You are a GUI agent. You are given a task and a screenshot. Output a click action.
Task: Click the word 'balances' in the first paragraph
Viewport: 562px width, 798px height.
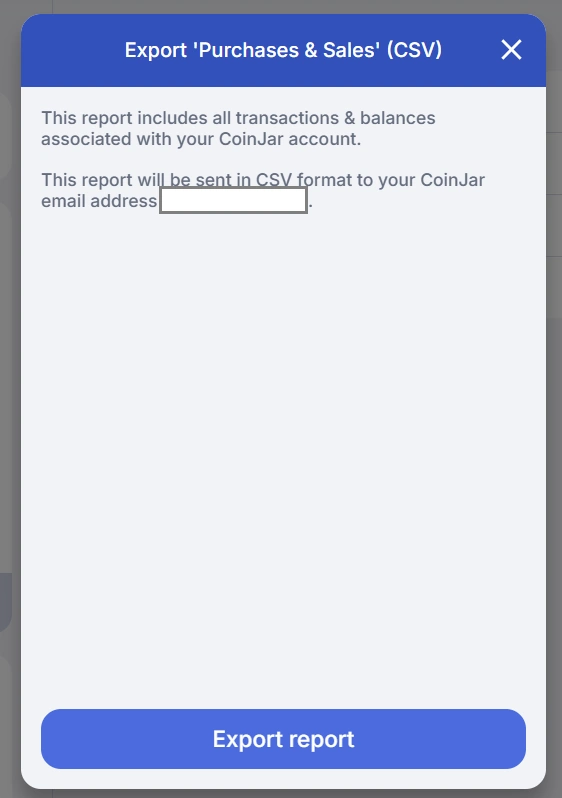[398, 118]
